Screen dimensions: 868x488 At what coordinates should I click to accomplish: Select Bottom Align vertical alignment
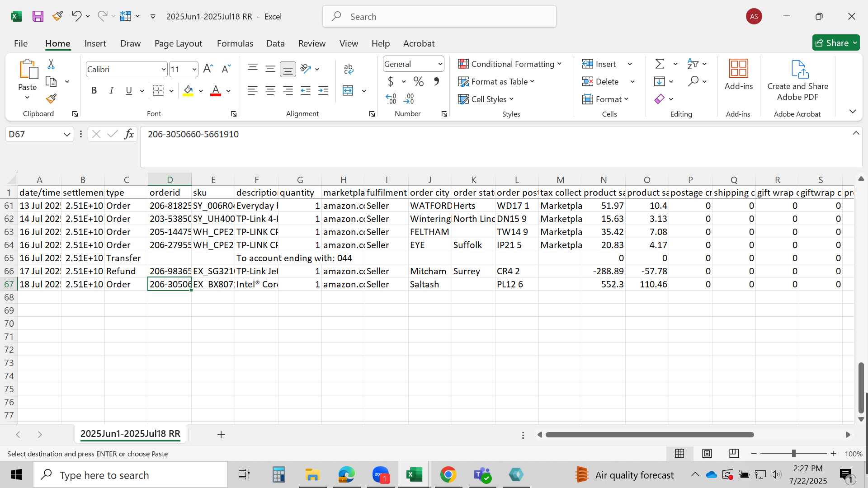288,69
